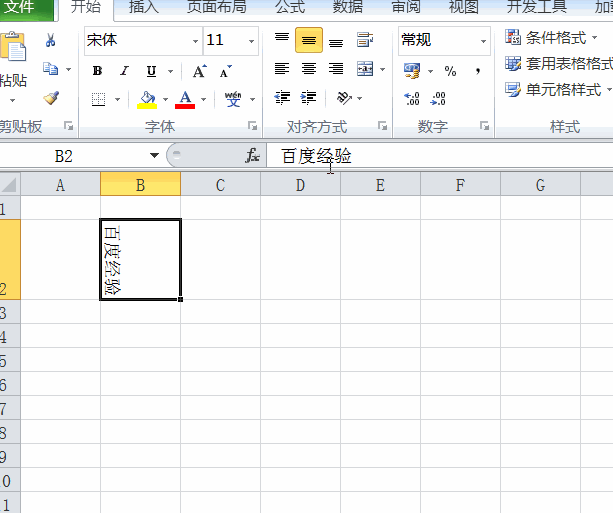Open the Name Box dropdown arrow
Image resolution: width=613 pixels, height=513 pixels.
[x=154, y=155]
